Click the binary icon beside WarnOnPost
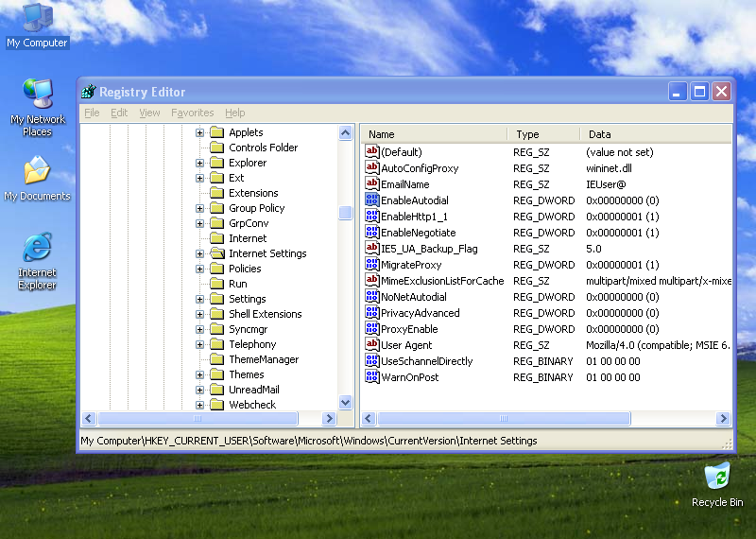Viewport: 756px width, 539px height. pyautogui.click(x=371, y=377)
